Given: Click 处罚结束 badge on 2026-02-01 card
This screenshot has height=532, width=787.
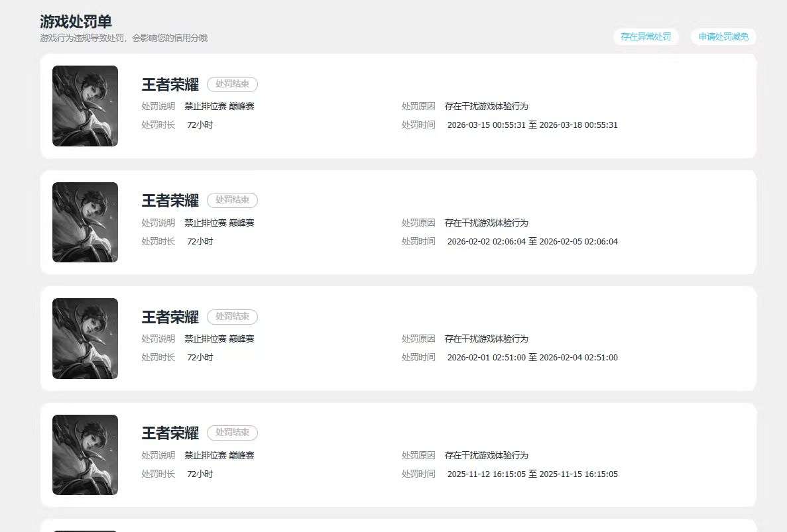Looking at the screenshot, I should pos(232,317).
